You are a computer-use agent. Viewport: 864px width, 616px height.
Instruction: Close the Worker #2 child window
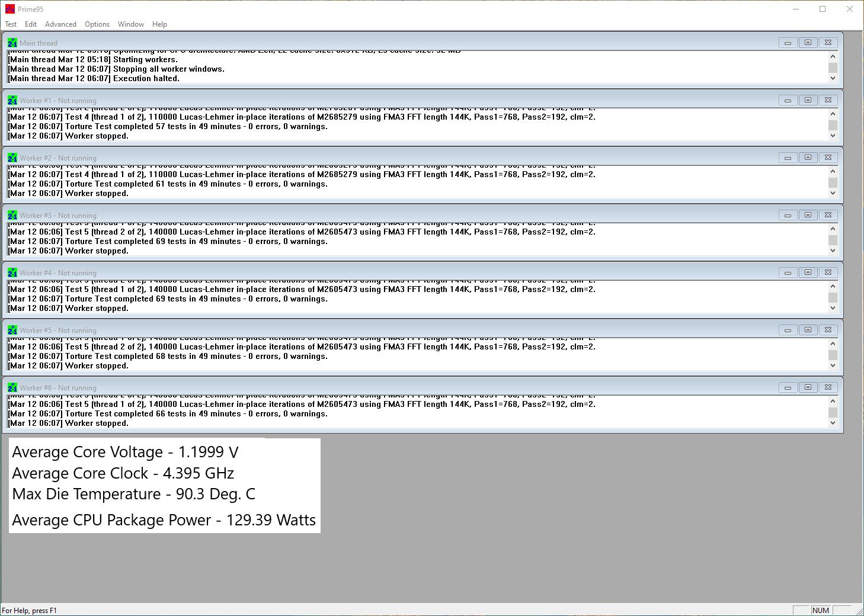(828, 158)
